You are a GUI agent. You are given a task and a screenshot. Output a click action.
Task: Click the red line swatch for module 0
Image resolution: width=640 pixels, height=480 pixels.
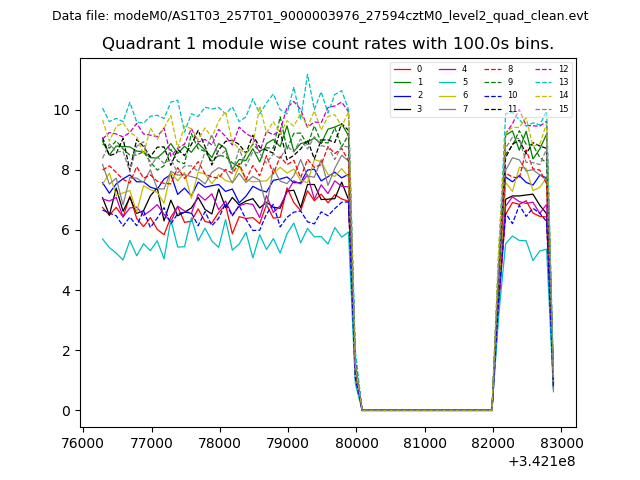pos(403,69)
